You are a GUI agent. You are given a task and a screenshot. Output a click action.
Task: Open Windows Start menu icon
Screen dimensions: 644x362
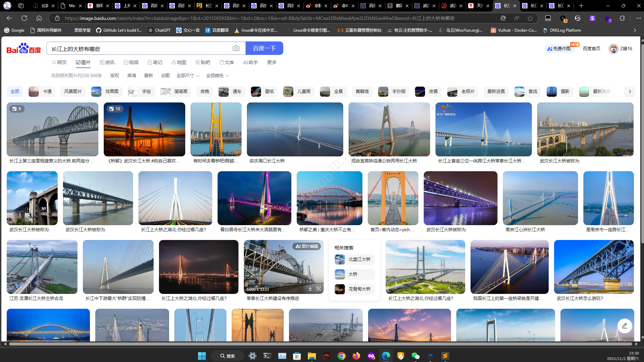(202, 356)
